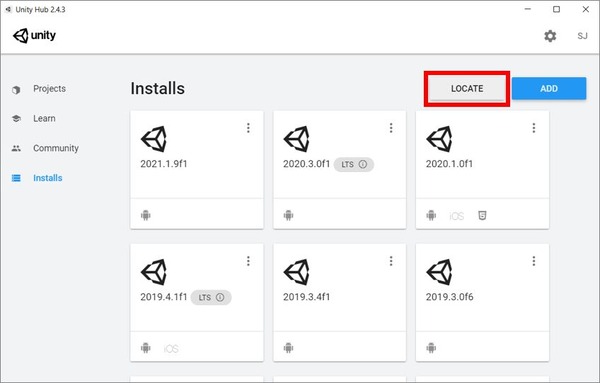
Task: Click WebGL HTML5 icon on 2020.1.0f1
Action: click(483, 216)
